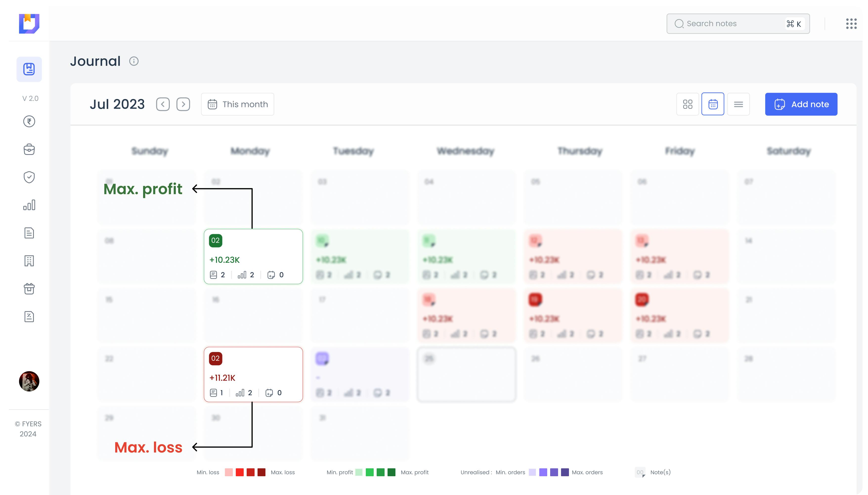
Task: Click the darkest Max. profit swatch
Action: [391, 472]
